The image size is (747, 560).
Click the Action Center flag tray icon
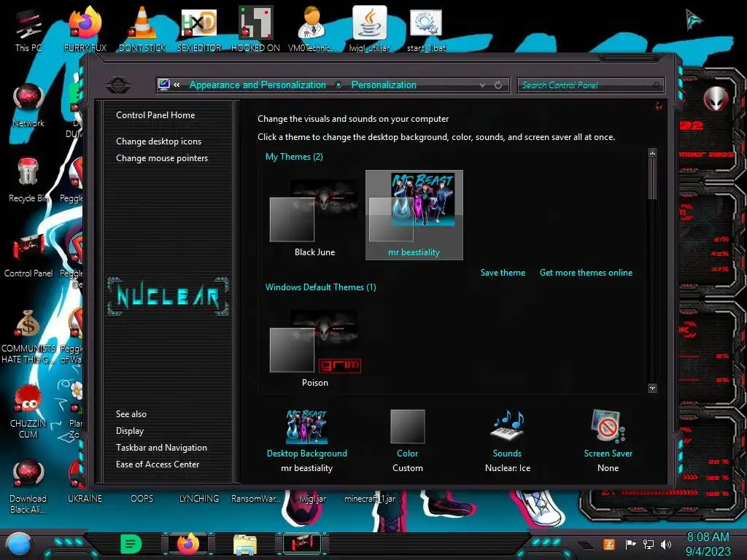pyautogui.click(x=630, y=544)
